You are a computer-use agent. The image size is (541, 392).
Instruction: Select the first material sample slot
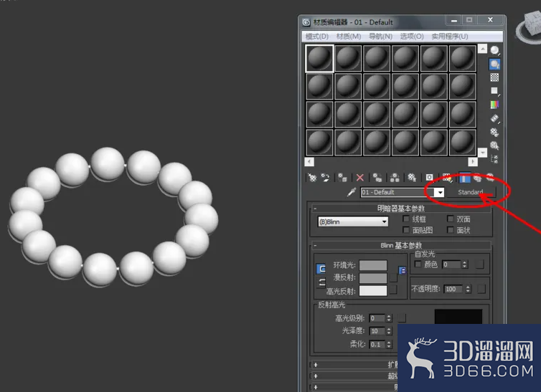point(319,59)
